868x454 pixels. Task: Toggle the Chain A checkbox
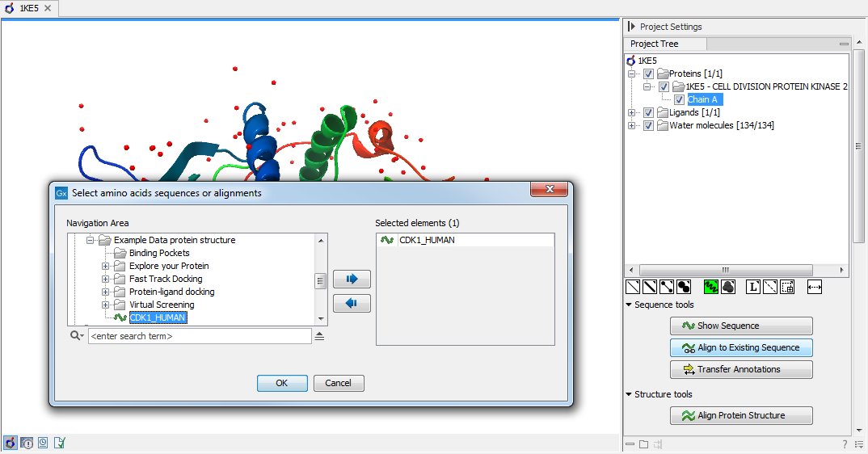(679, 99)
